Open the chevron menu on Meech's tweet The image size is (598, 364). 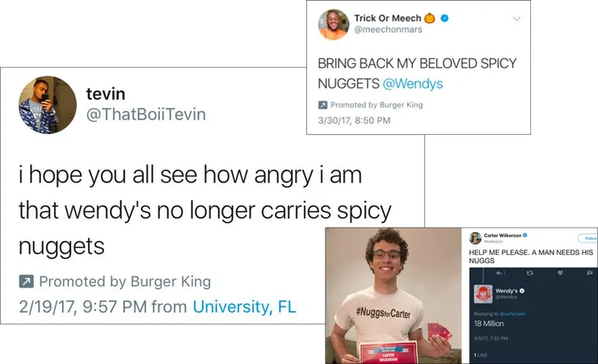516,19
